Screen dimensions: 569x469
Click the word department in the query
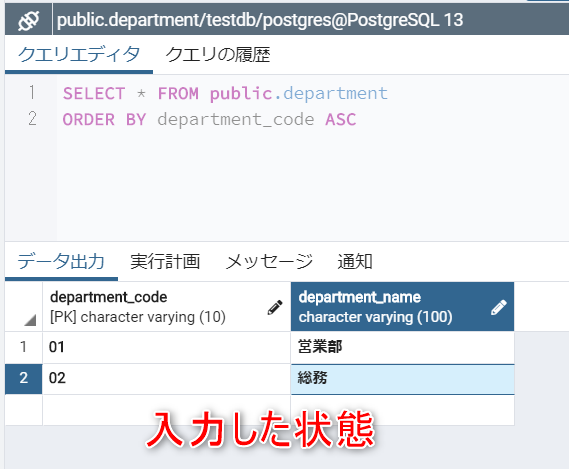coord(335,94)
